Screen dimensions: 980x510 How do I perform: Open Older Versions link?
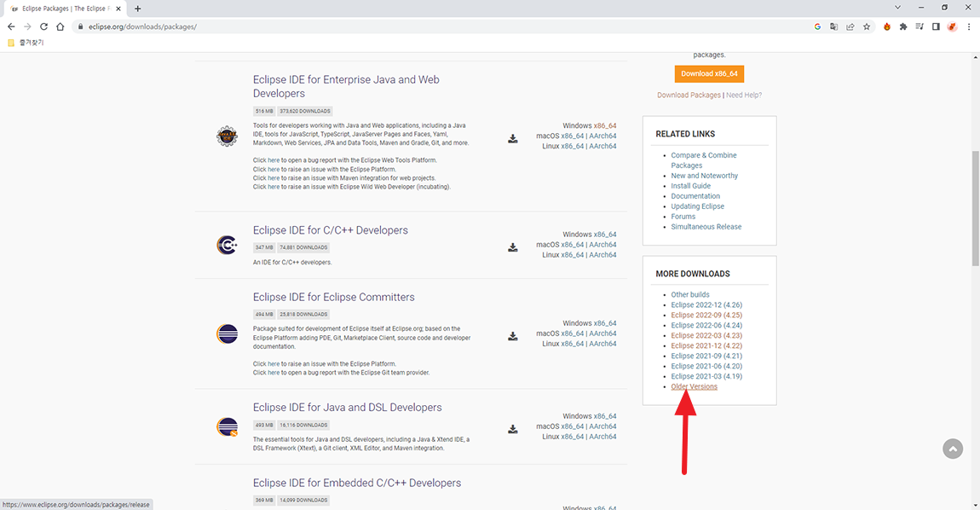click(x=695, y=386)
